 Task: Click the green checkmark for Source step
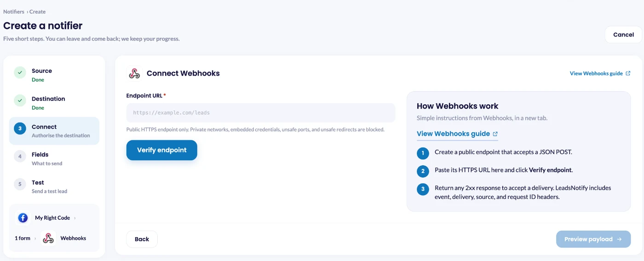pyautogui.click(x=20, y=73)
